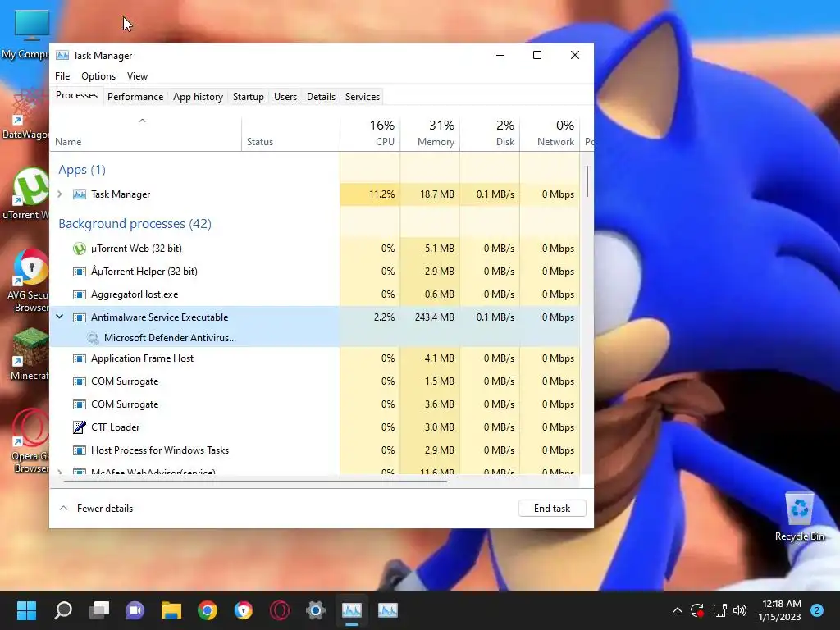Click the Application Frame Host icon
Screen dimensions: 840x630
(x=80, y=358)
